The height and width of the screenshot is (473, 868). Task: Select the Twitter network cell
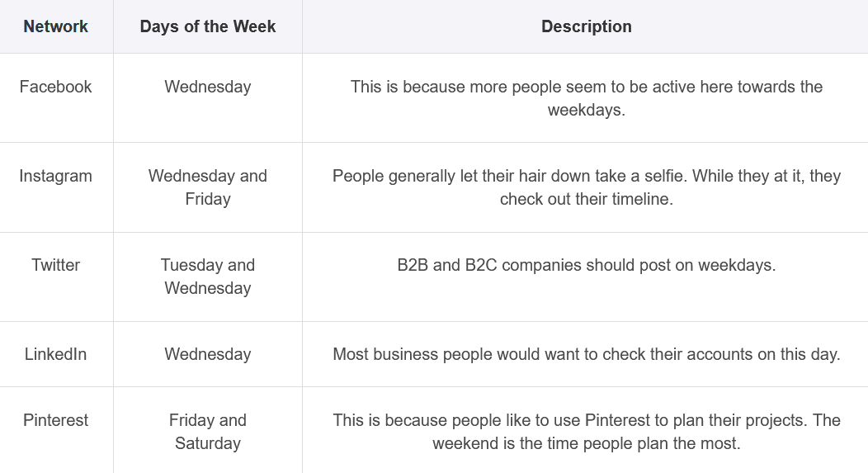(x=56, y=265)
